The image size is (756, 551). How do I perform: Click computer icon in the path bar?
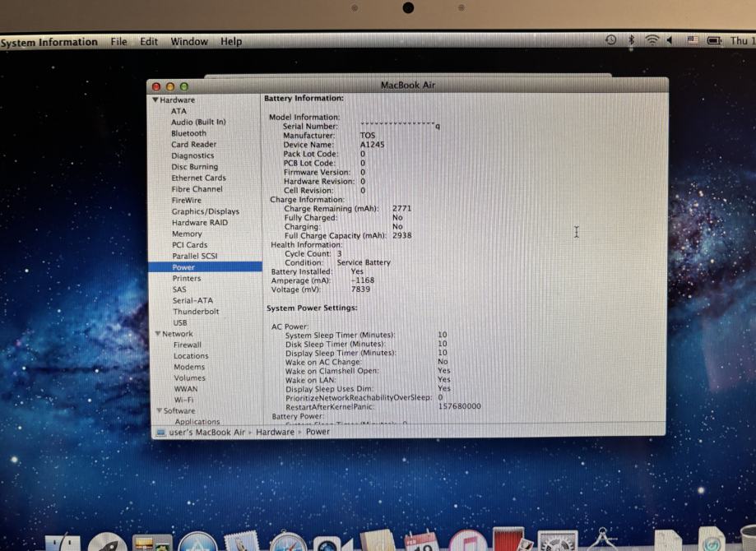(x=161, y=433)
